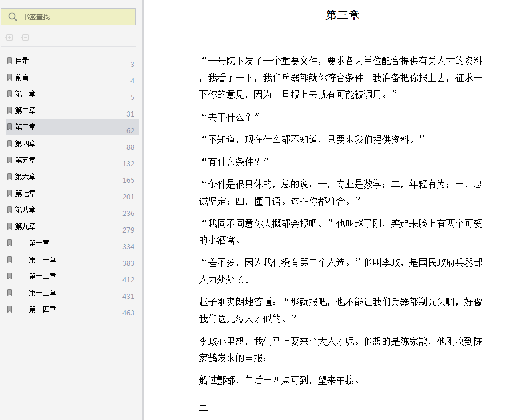Click the magnifier search icon
The image size is (509, 420).
pos(13,17)
